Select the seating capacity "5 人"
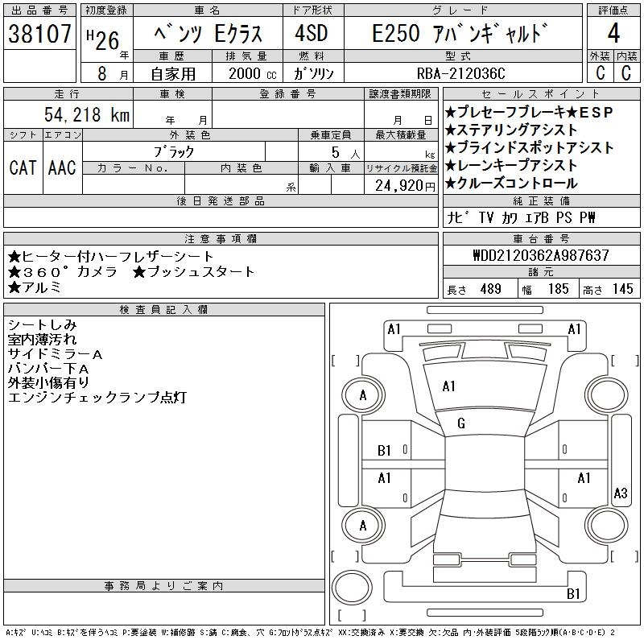Screen dimensions: 644x644 point(345,153)
